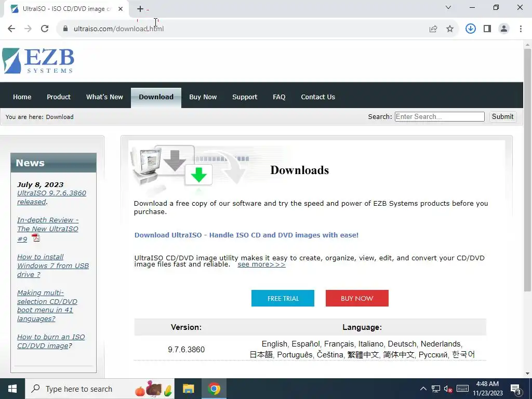Screen dimensions: 532x399
Task: Open Windows Start menu
Action: pyautogui.click(x=12, y=389)
